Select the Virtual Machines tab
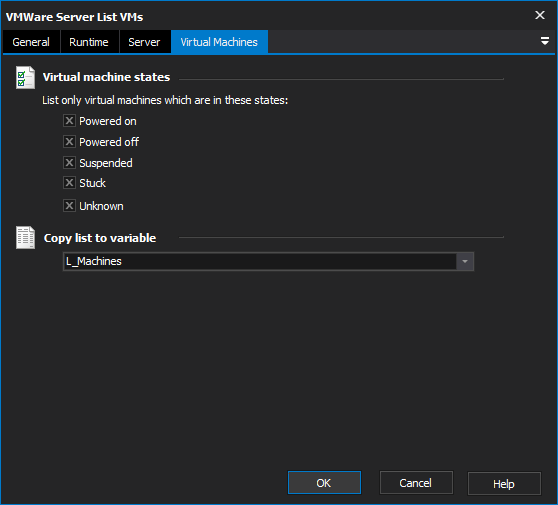The height and width of the screenshot is (505, 558). pyautogui.click(x=219, y=42)
